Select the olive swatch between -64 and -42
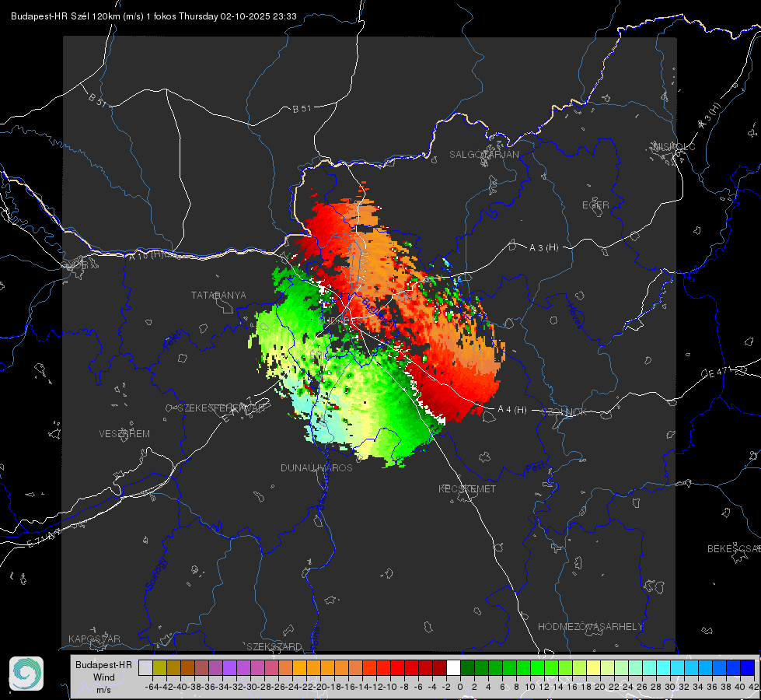This screenshot has height=700, width=761. click(159, 667)
